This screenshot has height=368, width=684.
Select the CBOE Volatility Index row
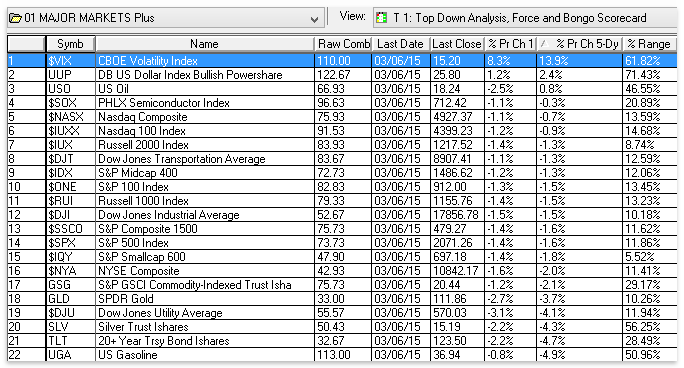pos(342,61)
